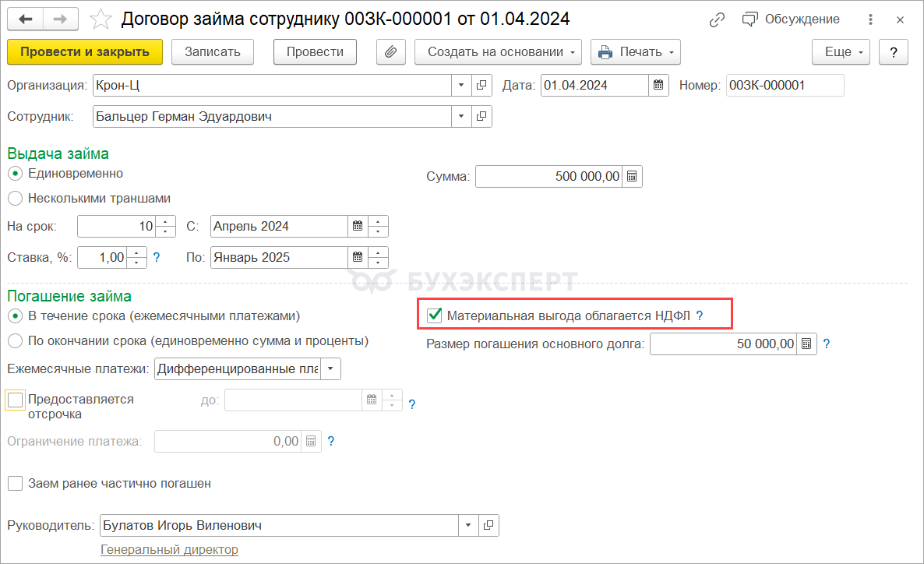Show the help hint for Материальная выгода облагается НДФЛ
Image resolution: width=924 pixels, height=564 pixels.
(x=700, y=316)
